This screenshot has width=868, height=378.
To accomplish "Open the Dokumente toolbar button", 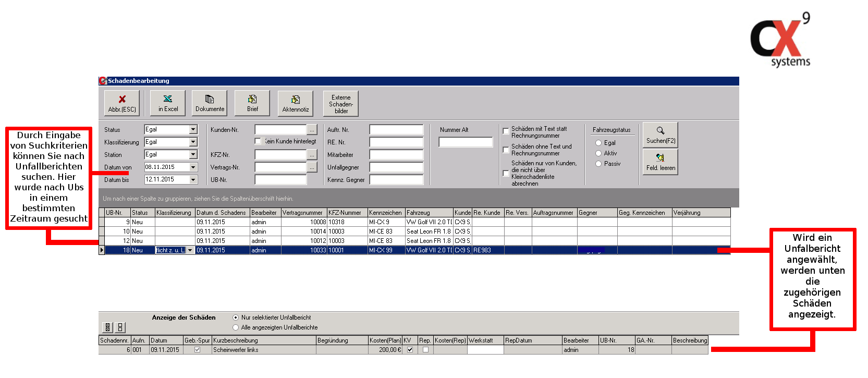I will pos(210,103).
